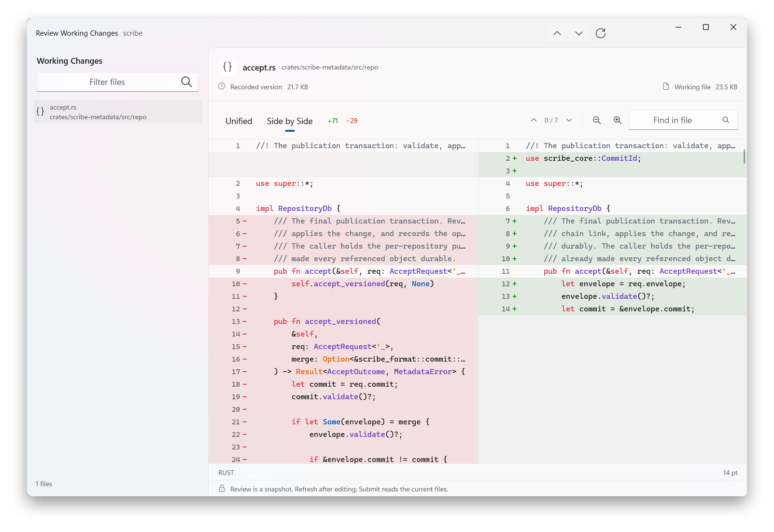The image size is (774, 532).
Task: Click the RUST language label
Action: point(226,473)
